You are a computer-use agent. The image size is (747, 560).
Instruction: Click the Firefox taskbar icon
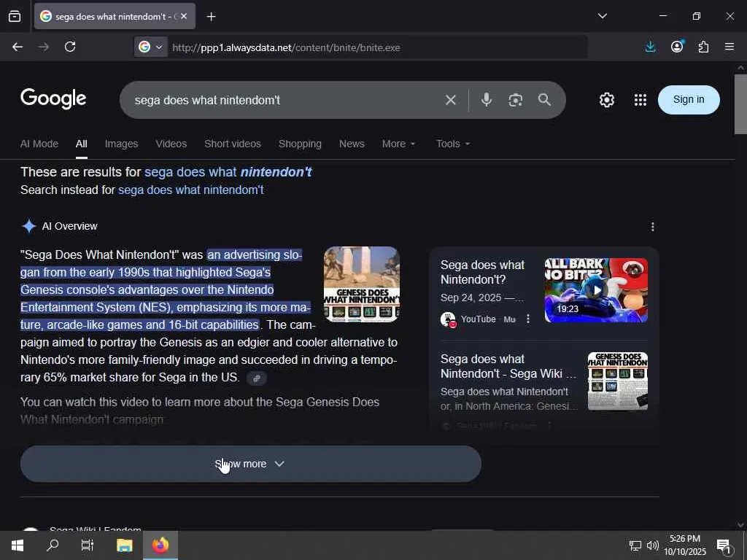coord(160,545)
